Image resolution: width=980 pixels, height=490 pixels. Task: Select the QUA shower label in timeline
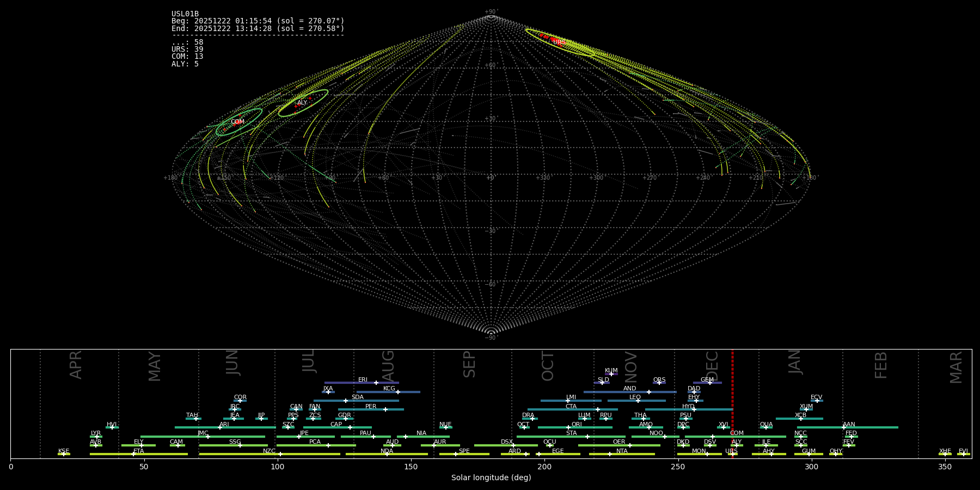[x=766, y=425]
